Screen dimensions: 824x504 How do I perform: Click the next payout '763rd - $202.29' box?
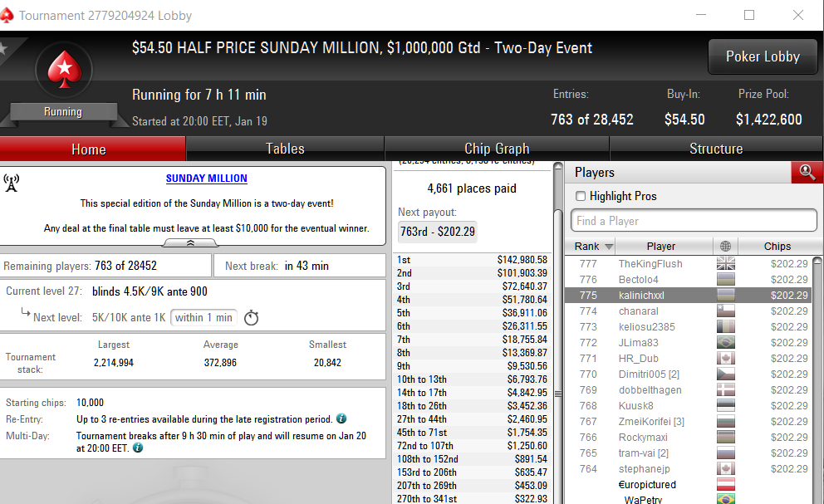coord(437,232)
